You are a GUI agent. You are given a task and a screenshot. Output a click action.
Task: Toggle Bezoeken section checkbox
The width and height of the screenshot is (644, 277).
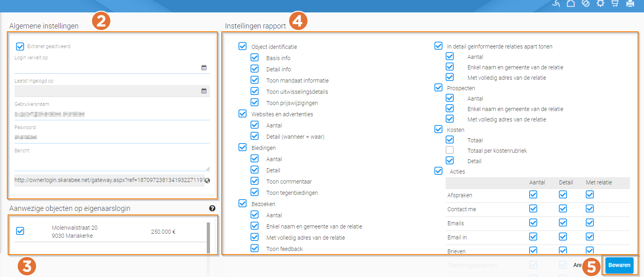point(243,203)
